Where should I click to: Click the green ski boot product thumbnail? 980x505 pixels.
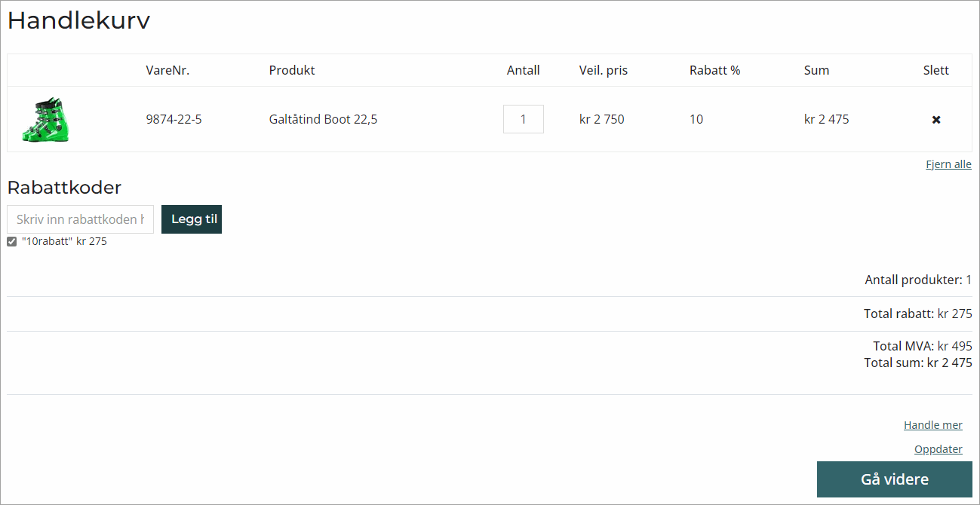click(46, 119)
